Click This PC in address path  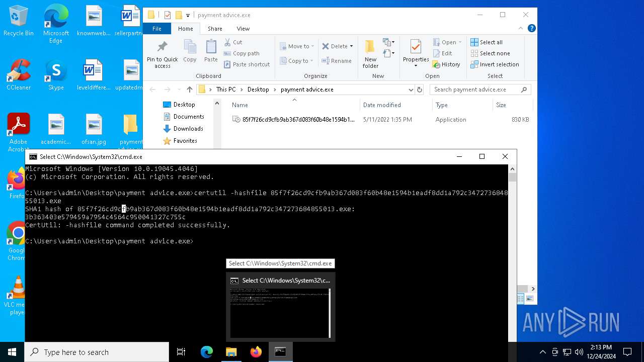coord(226,89)
